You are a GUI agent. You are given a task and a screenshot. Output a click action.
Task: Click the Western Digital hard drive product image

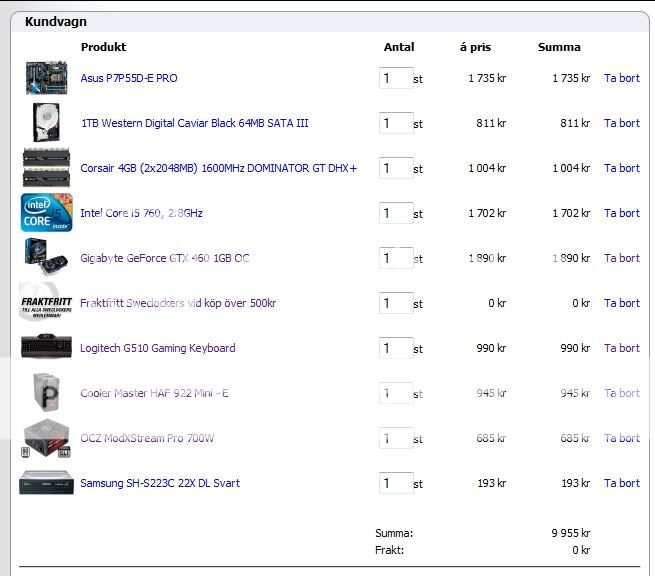(46, 123)
